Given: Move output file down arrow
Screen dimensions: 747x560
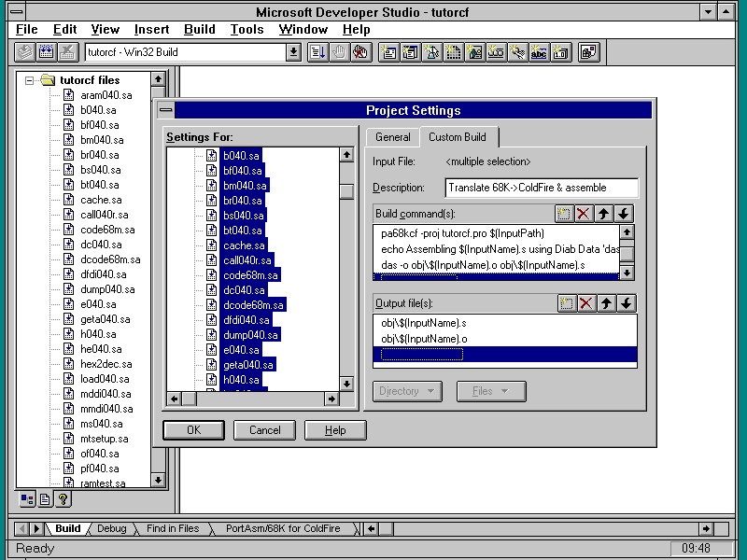Looking at the screenshot, I should [x=626, y=303].
